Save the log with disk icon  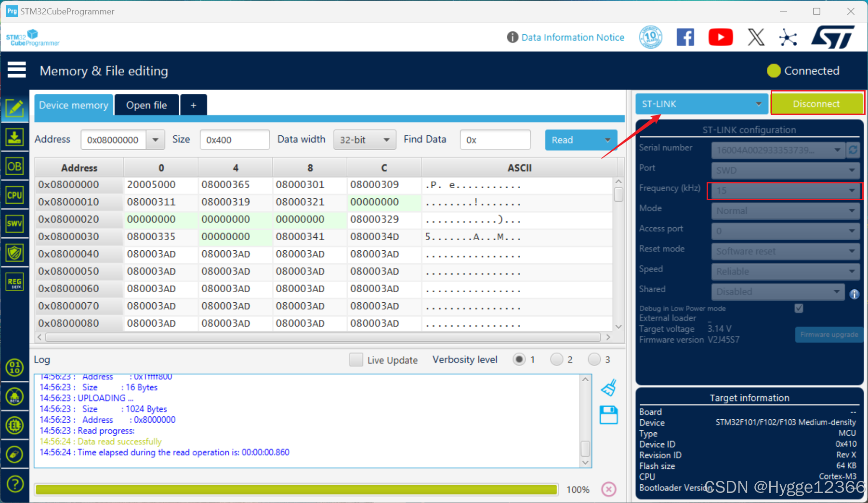click(x=609, y=415)
